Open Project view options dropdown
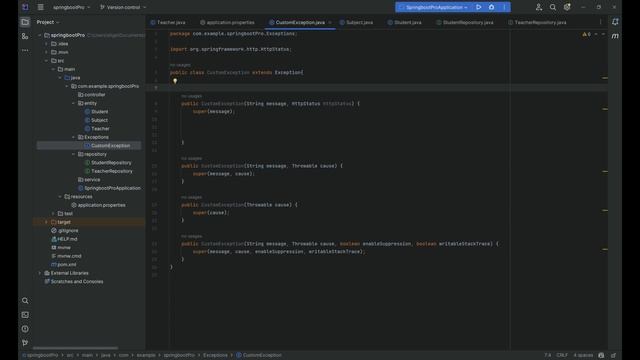 click(x=48, y=22)
